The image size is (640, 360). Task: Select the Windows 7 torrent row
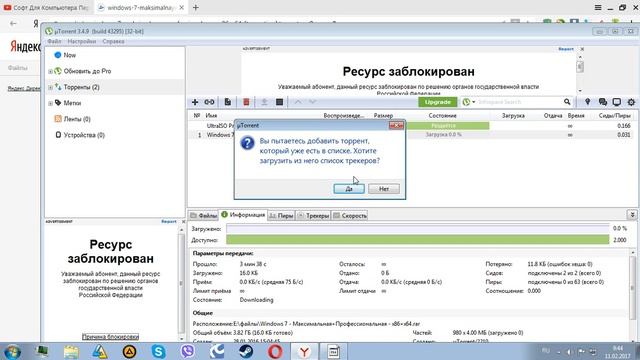[412, 135]
